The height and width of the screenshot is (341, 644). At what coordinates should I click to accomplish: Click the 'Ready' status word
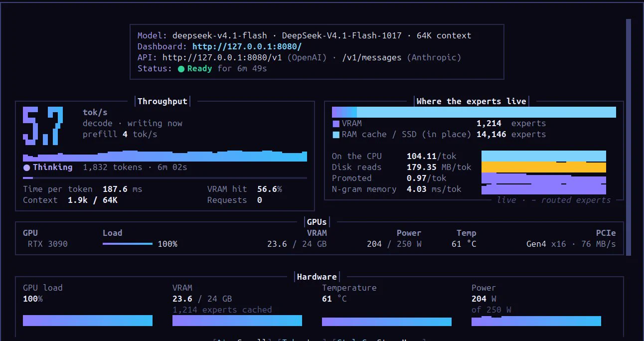(x=200, y=68)
